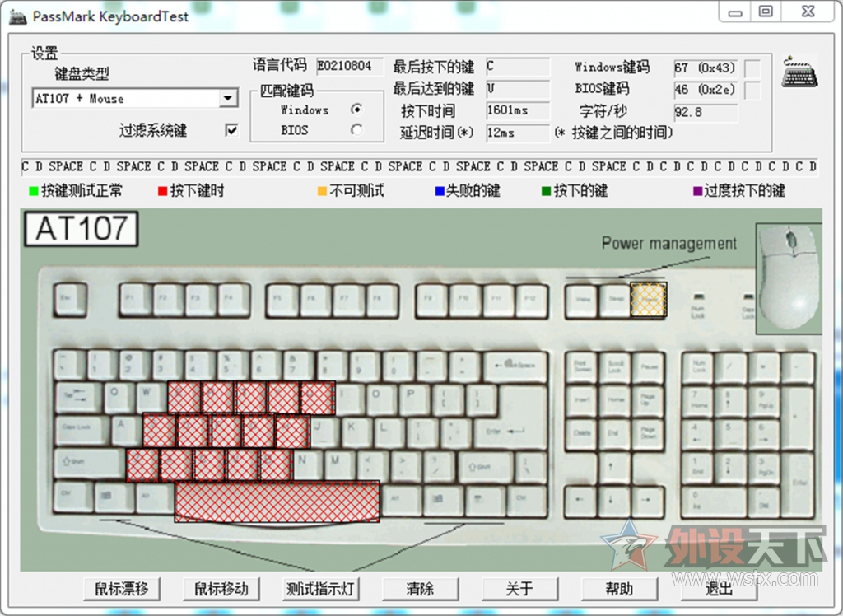Image resolution: width=843 pixels, height=616 pixels.
Task: Click the 鼠标漂移 button
Action: click(122, 589)
